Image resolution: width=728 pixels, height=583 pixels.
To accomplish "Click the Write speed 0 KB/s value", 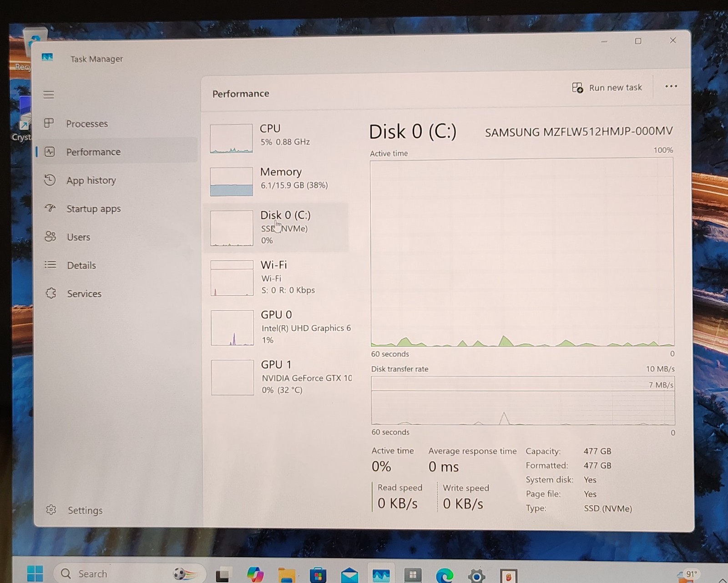I will coord(463,504).
